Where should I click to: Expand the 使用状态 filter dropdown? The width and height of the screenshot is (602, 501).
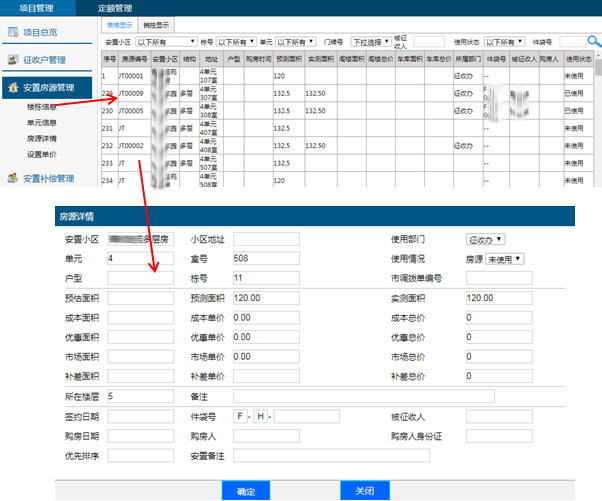[504, 41]
